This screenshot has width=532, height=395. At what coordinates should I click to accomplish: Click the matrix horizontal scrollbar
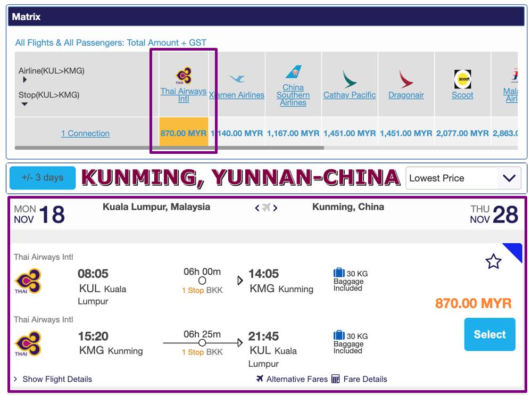click(x=169, y=148)
